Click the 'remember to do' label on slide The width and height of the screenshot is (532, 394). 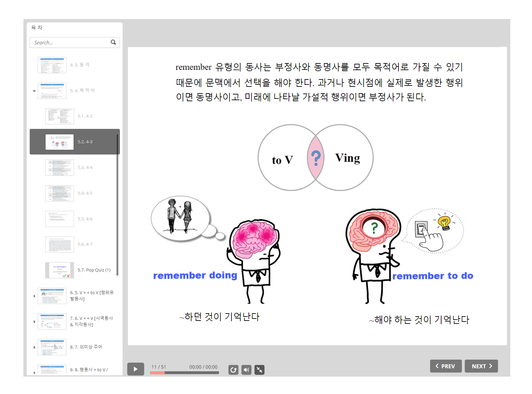click(433, 276)
